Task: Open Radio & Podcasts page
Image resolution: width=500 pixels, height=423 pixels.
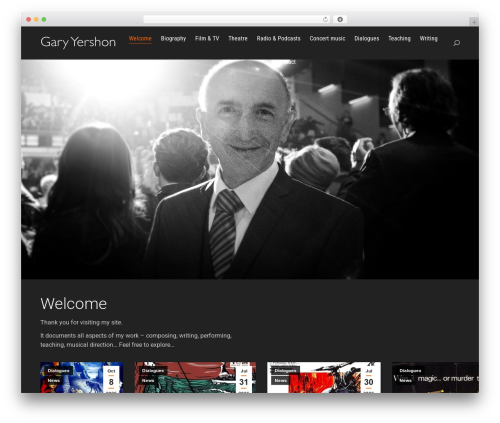Action: [278, 39]
